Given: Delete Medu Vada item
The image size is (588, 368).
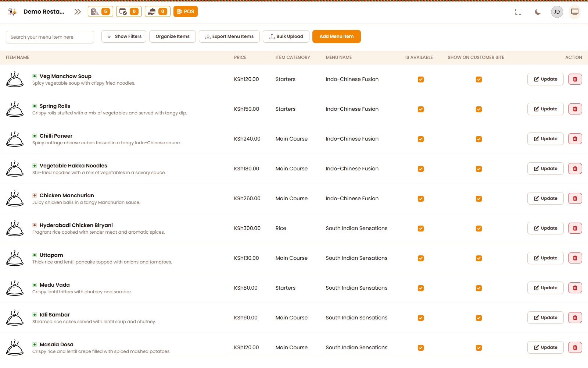Looking at the screenshot, I should [x=575, y=288].
